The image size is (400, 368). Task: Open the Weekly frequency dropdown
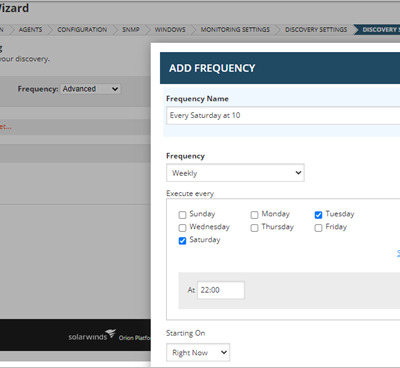tap(235, 173)
